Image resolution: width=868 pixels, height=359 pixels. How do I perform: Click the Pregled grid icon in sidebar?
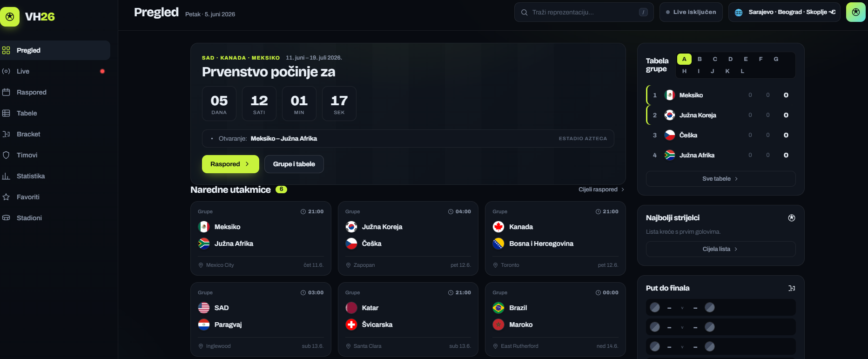pos(6,50)
